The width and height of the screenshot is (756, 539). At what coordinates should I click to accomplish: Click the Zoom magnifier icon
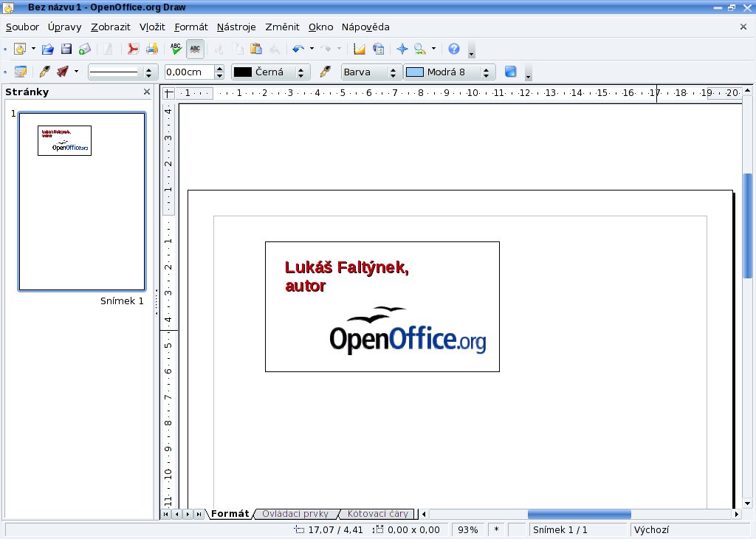(420, 49)
